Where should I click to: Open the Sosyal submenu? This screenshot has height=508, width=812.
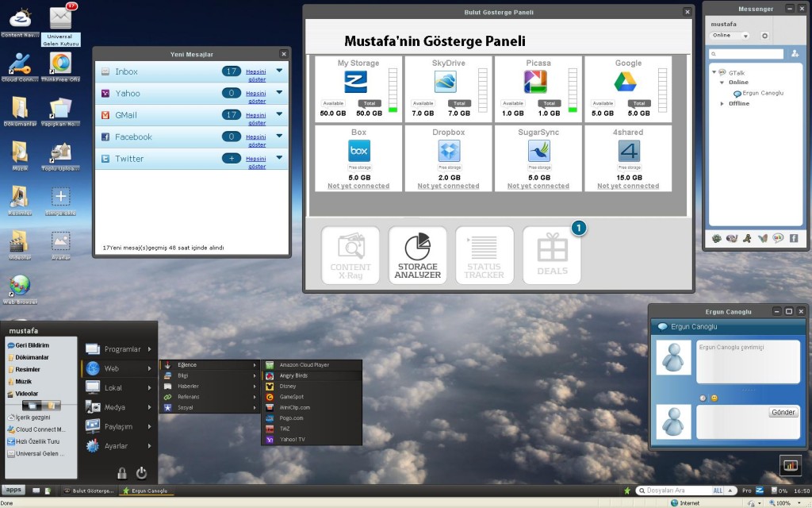(209, 408)
